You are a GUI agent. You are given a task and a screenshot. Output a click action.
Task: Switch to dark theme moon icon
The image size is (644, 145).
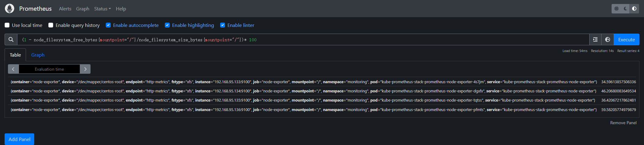[625, 9]
